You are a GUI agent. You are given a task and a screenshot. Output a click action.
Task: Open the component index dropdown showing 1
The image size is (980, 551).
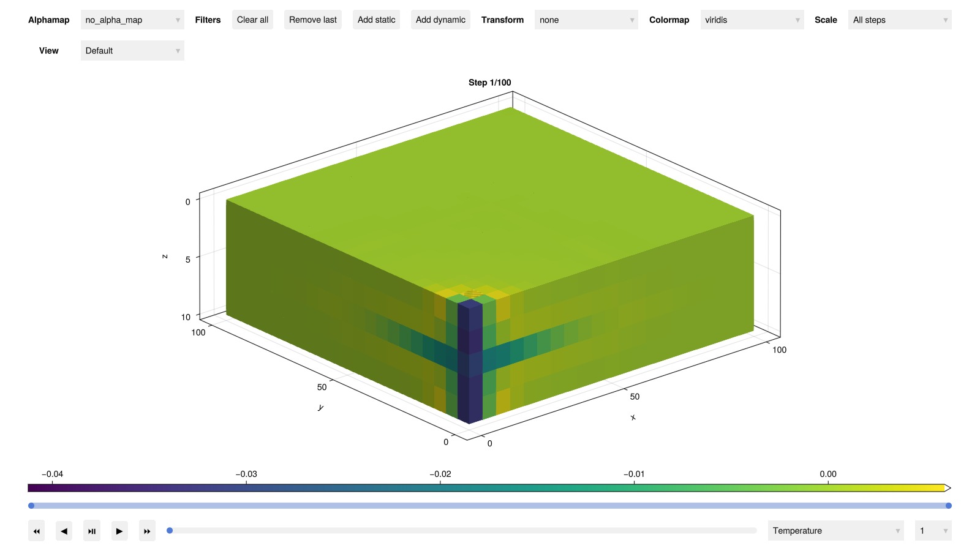click(x=932, y=531)
